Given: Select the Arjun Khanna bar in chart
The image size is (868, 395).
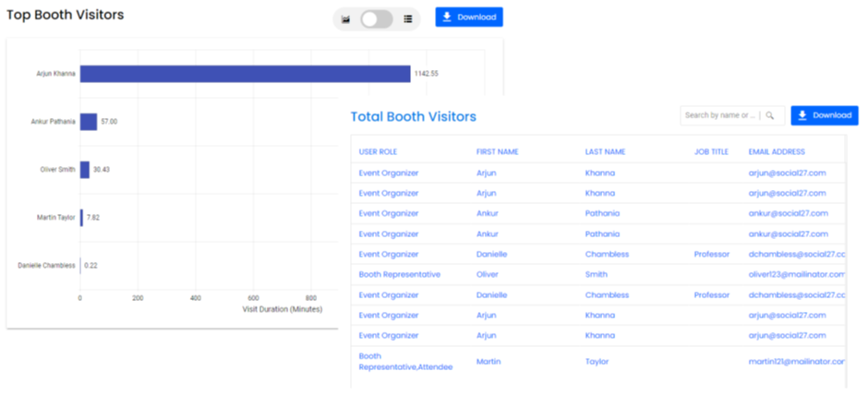Looking at the screenshot, I should 245,74.
